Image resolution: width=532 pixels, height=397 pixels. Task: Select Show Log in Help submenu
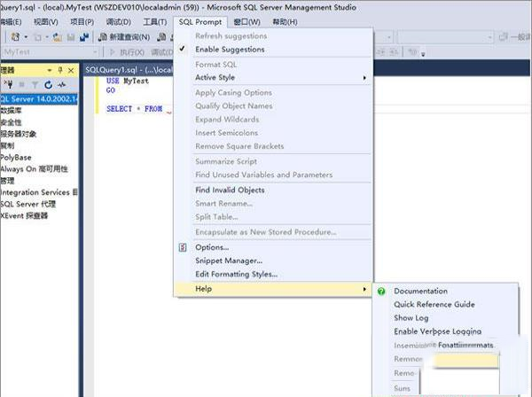pyautogui.click(x=411, y=318)
